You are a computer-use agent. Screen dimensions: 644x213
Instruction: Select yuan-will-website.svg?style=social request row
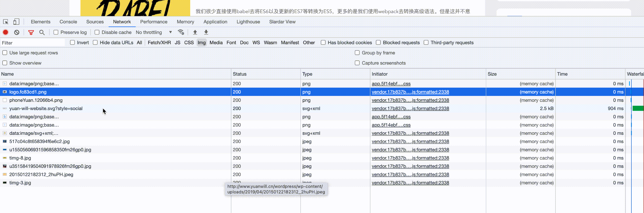tap(322, 108)
